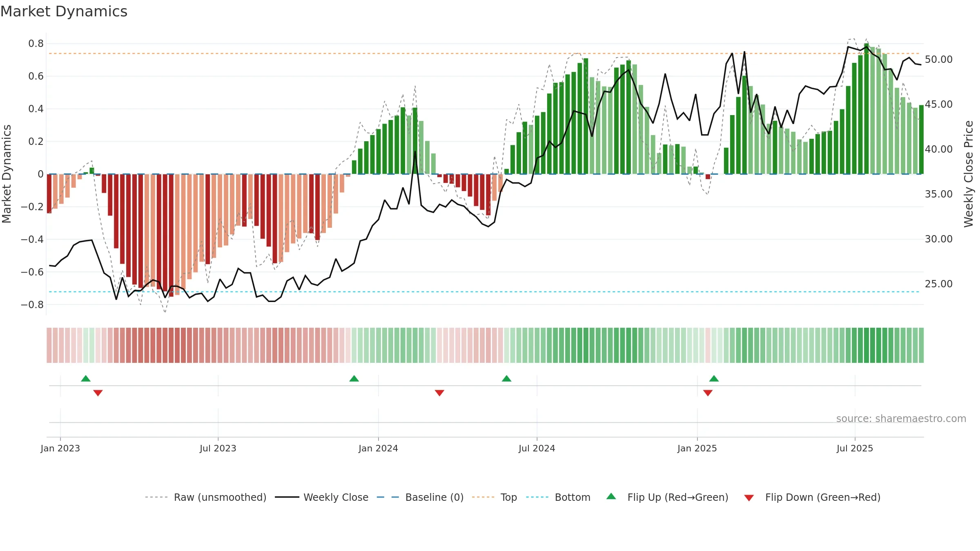Screen dimensions: 980x551
Task: Toggle the Bottom legend entry
Action: [558, 497]
